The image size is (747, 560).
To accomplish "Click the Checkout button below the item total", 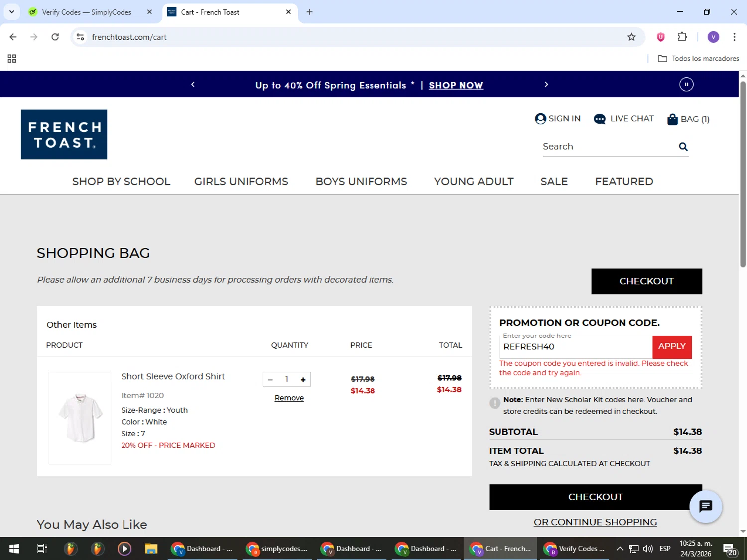I will click(595, 497).
